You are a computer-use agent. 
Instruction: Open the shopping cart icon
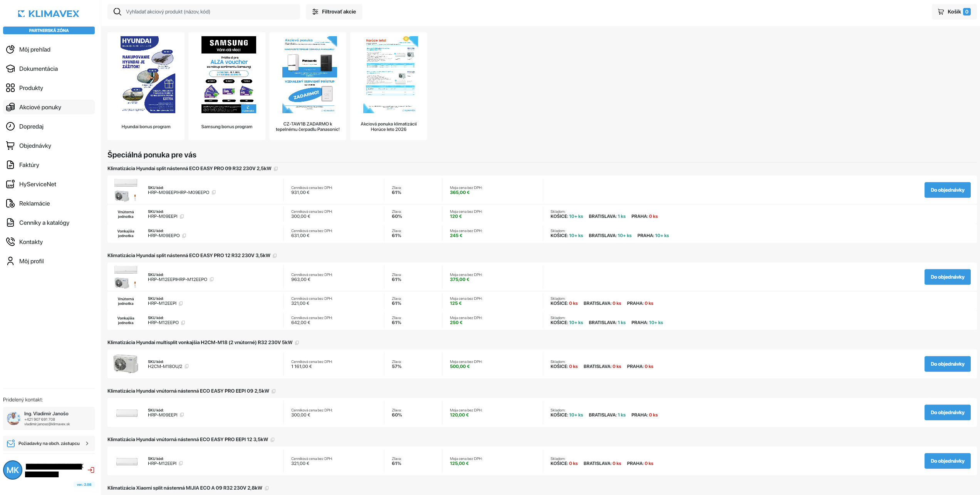[941, 12]
